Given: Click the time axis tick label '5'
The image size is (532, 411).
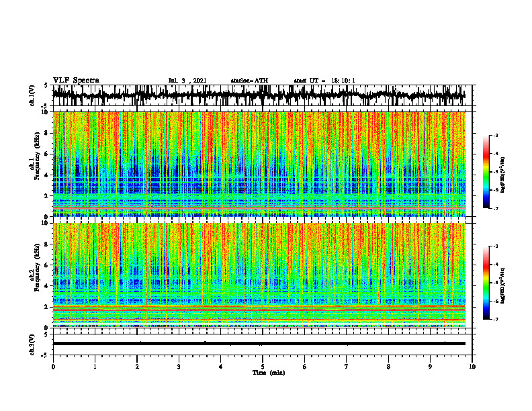Looking at the screenshot, I should [x=263, y=367].
